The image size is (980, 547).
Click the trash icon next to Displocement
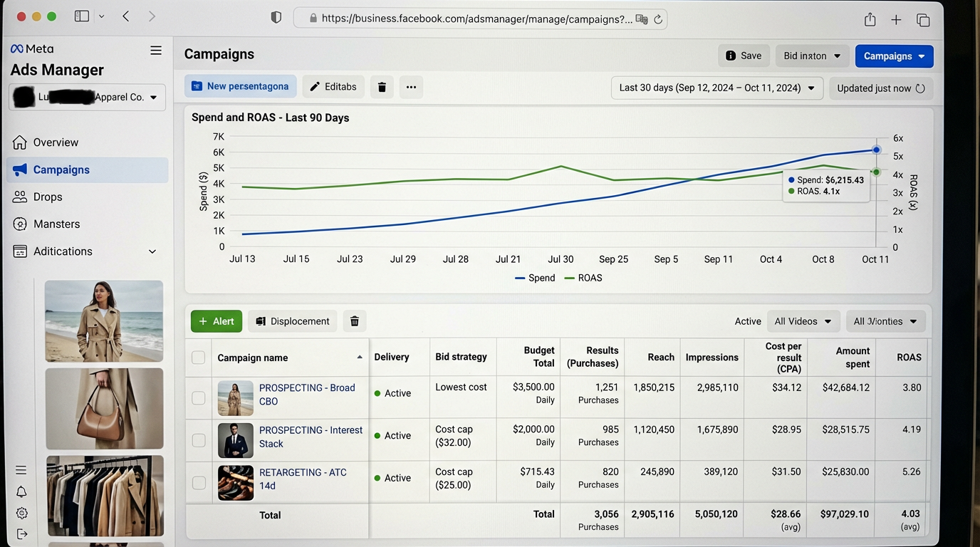click(x=354, y=321)
